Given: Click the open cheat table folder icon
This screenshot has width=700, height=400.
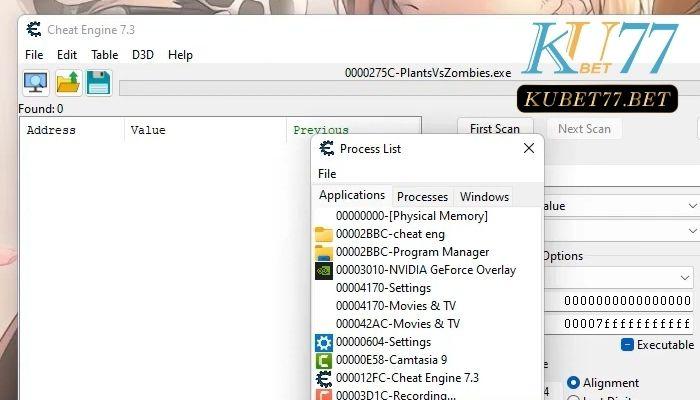Looking at the screenshot, I should coord(68,83).
